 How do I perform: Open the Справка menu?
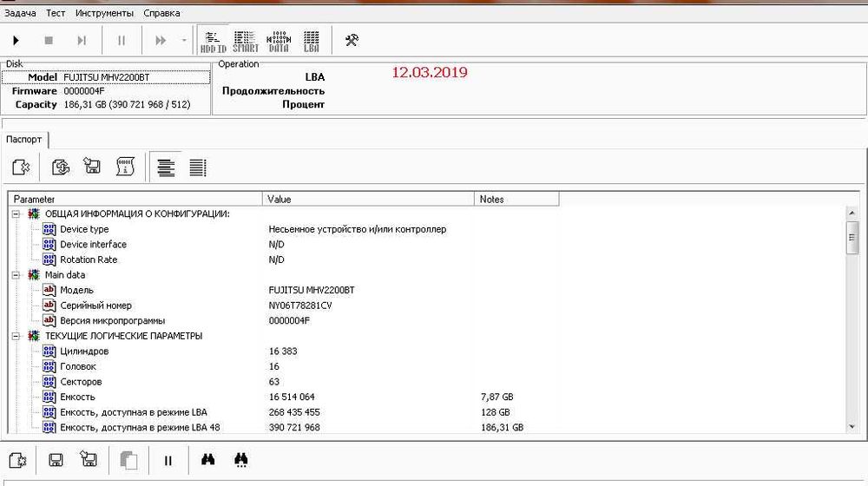(161, 13)
